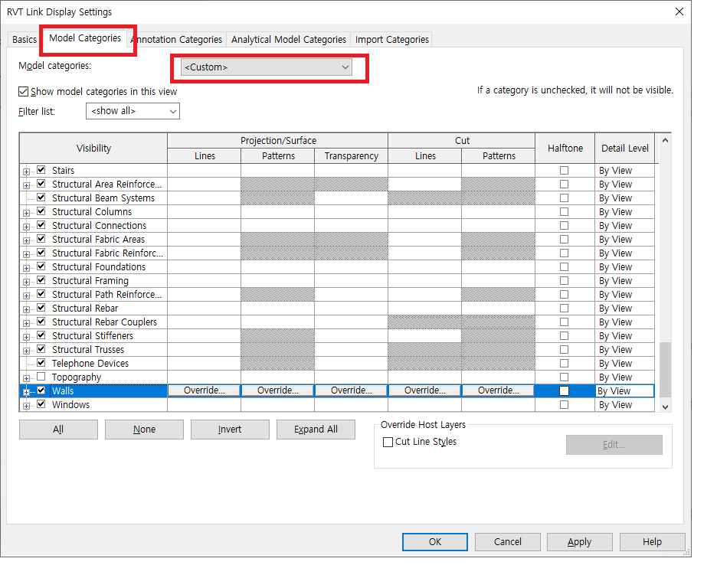The height and width of the screenshot is (588, 717).
Task: Close the RVT Link Display Settings dialog
Action: [x=679, y=12]
